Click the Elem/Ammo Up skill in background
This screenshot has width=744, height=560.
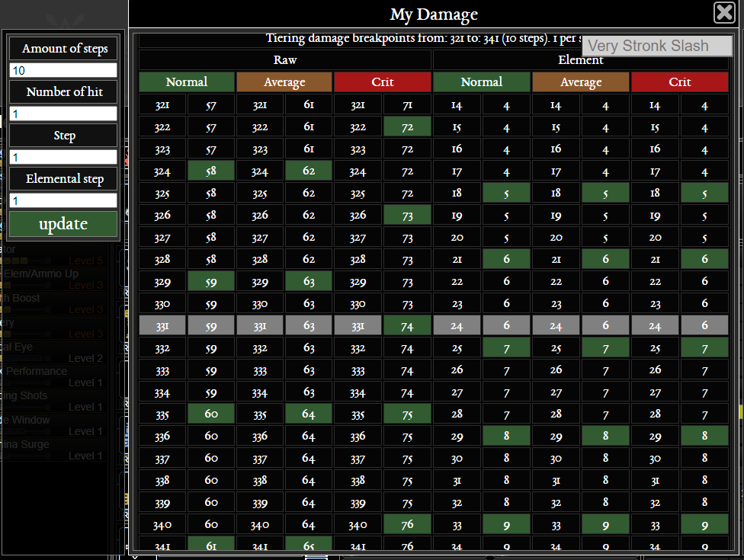tap(41, 274)
